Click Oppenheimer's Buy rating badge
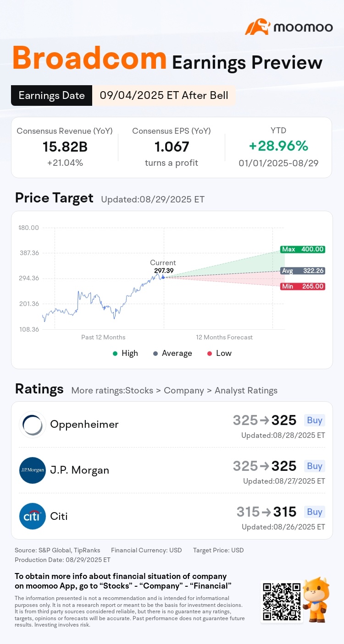 [315, 420]
